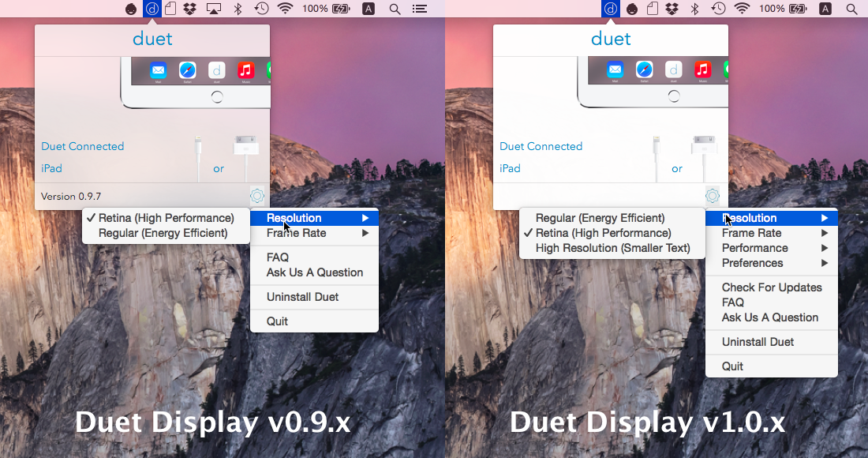Click 'iPad' label in v1.0 panel
Screen dimensions: 868x458
(510, 168)
